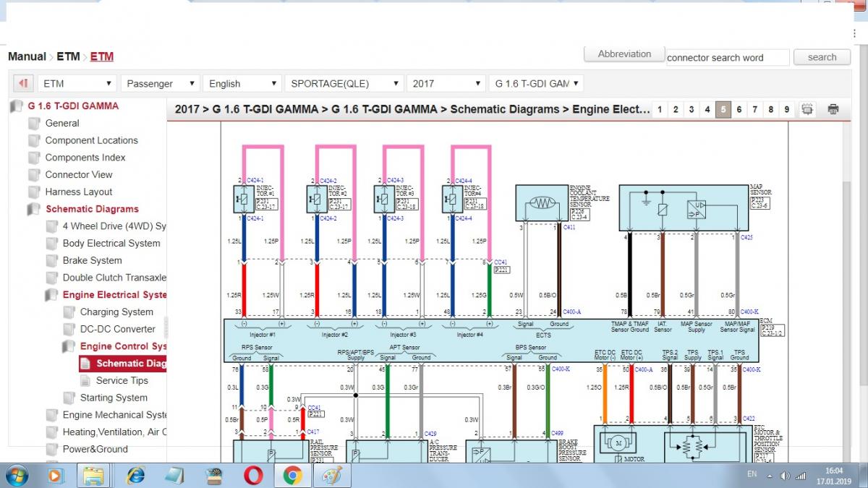
Task: Click the underlined ETM breadcrumb link
Action: (x=102, y=56)
